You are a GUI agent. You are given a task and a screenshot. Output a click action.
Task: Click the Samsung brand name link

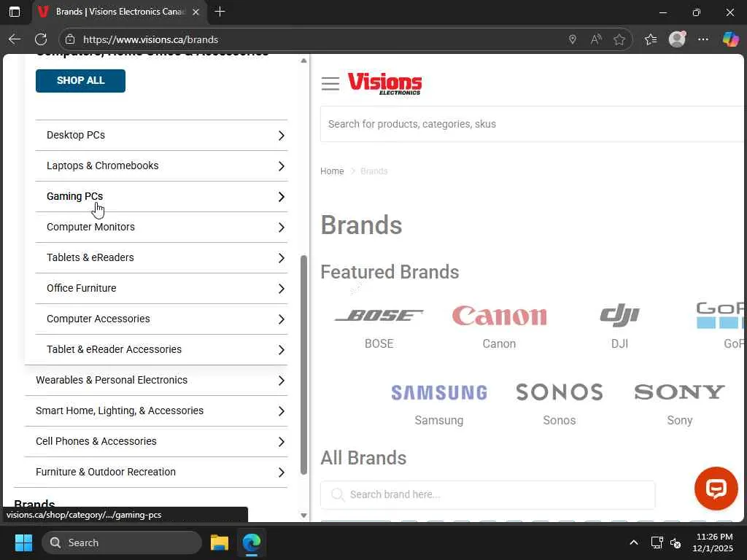[438, 421]
